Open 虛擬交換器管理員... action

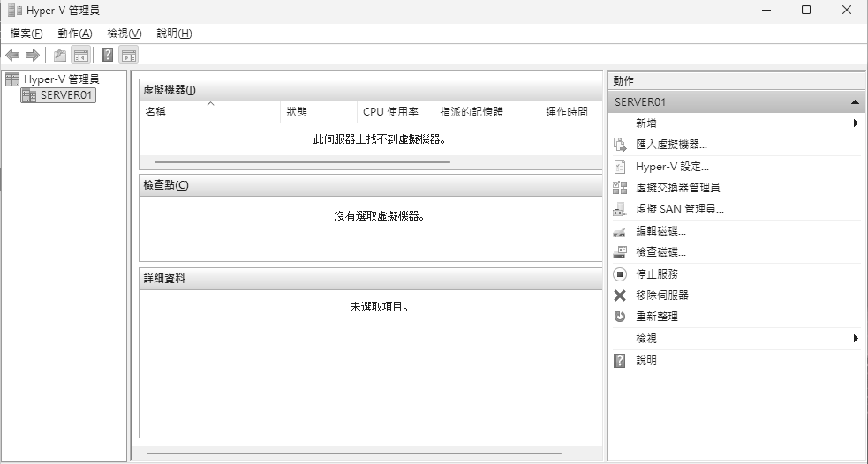click(682, 188)
